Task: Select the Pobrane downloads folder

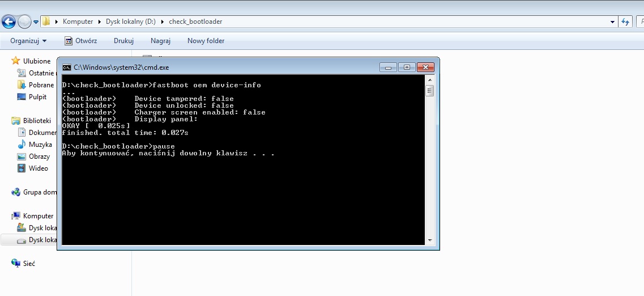Action: pos(41,85)
